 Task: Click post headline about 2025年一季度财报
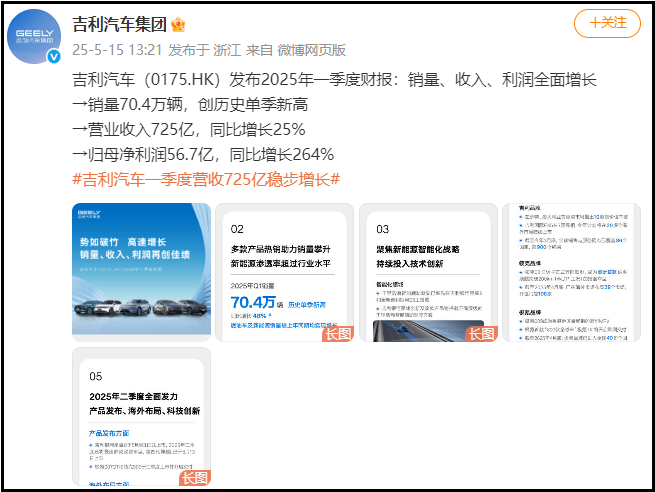(x=334, y=79)
